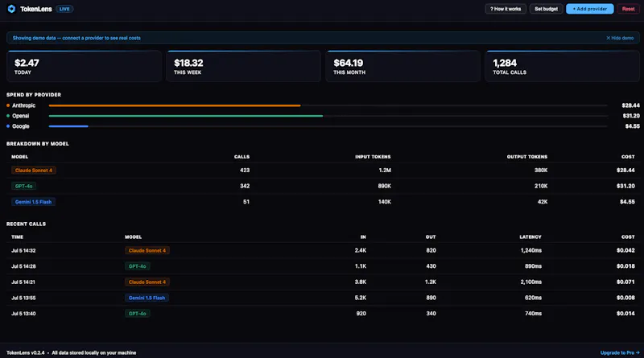
Task: Click the 342 calls cell
Action: pyautogui.click(x=245, y=186)
